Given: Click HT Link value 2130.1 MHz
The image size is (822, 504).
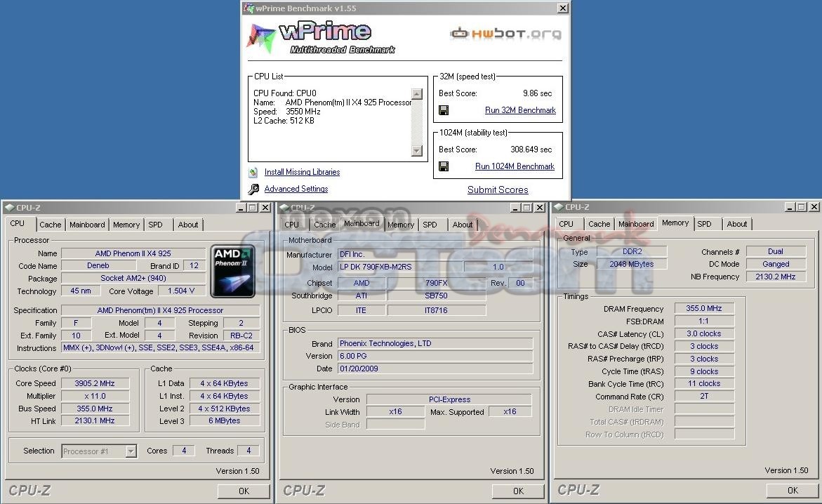Looking at the screenshot, I should (x=95, y=420).
